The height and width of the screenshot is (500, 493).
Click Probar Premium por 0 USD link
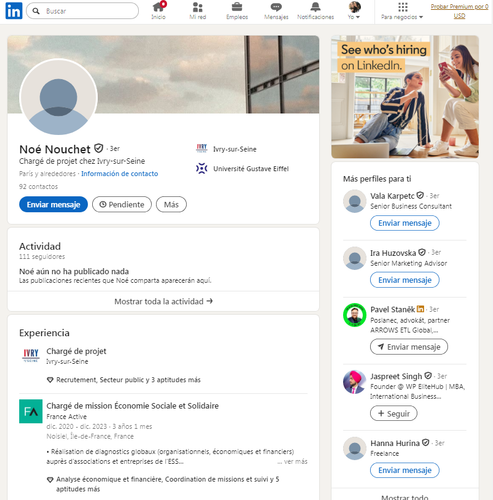click(x=459, y=11)
